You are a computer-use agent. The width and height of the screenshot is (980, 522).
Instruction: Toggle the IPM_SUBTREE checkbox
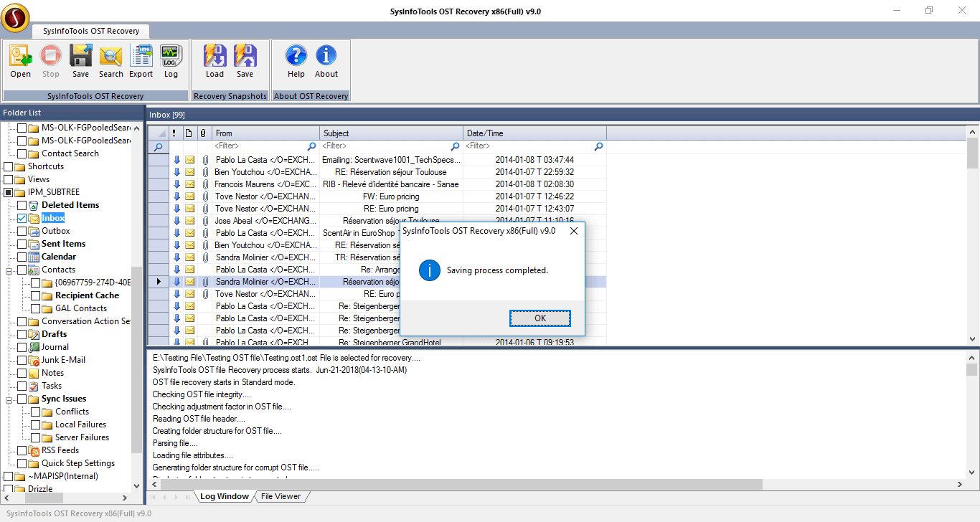click(x=8, y=192)
